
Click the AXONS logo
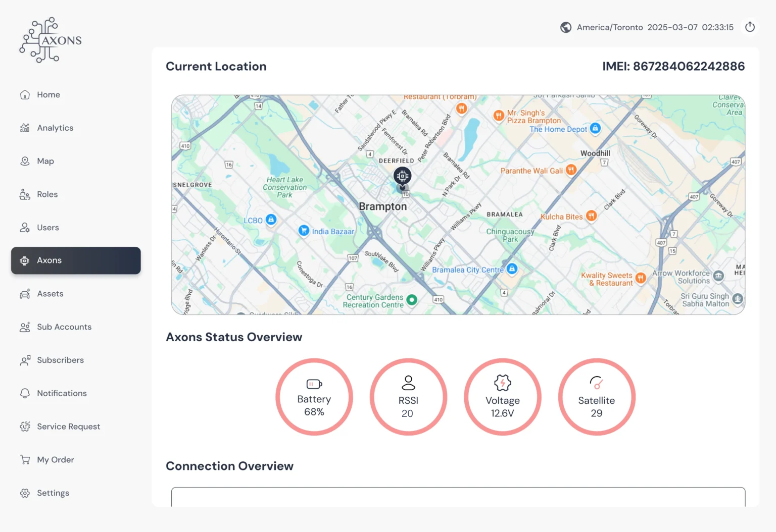click(51, 40)
